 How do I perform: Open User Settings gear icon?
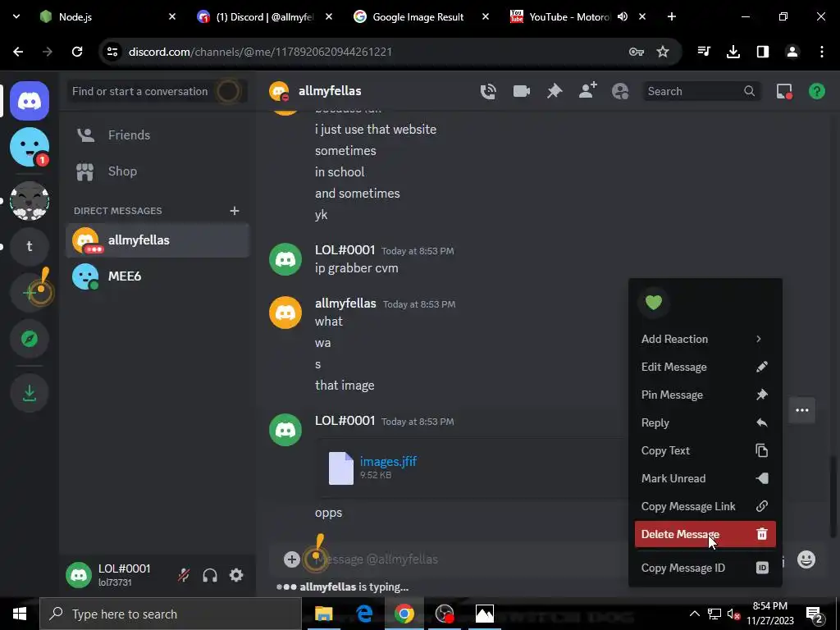pyautogui.click(x=236, y=575)
